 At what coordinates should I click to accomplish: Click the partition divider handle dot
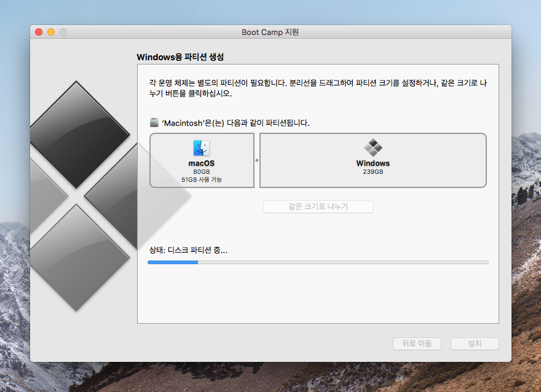[257, 160]
